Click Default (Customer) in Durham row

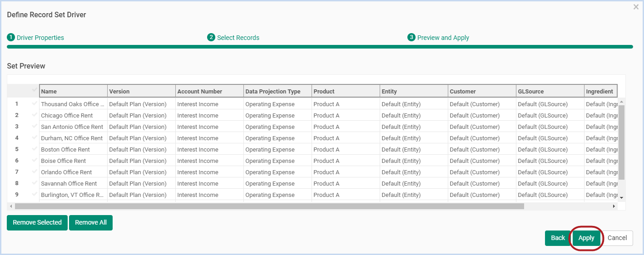click(x=482, y=138)
